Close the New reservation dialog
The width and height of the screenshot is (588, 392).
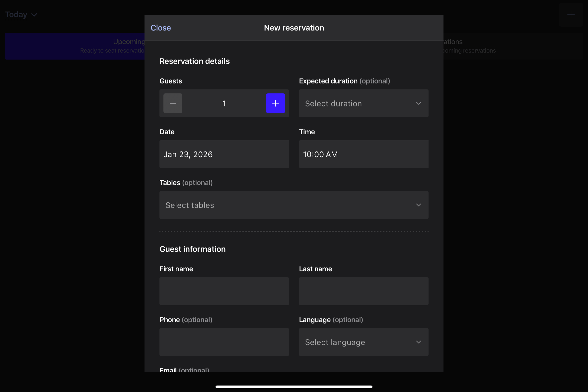pos(160,27)
